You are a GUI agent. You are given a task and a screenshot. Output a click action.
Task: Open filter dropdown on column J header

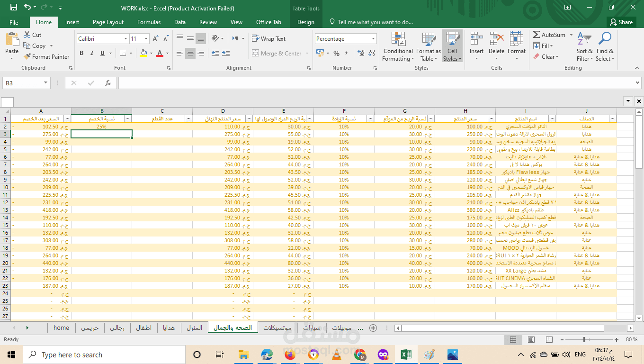click(613, 118)
